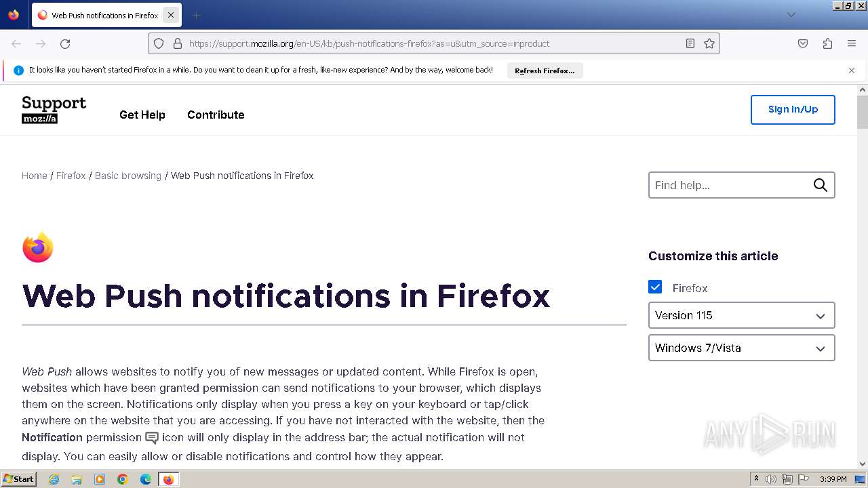Screen dimensions: 868x488
Task: Focus the address bar URL field
Action: click(434, 43)
